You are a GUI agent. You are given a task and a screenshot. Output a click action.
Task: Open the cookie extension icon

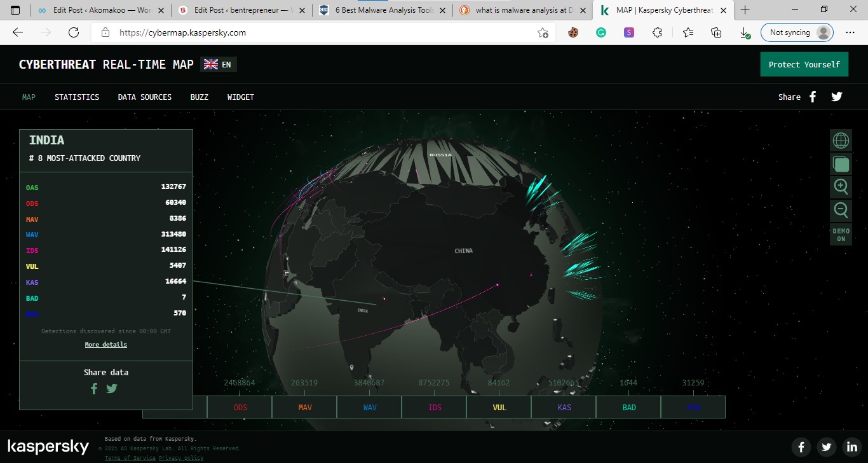coord(573,32)
